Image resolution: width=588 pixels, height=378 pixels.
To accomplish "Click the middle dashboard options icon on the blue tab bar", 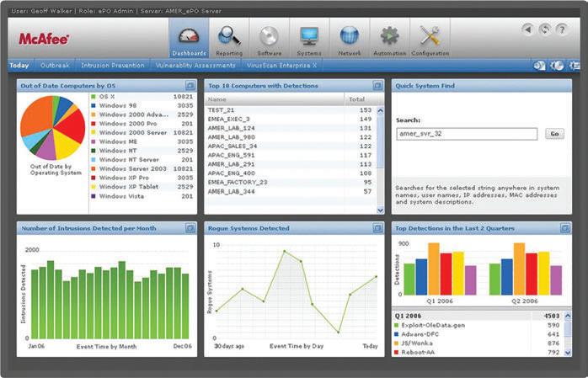I will (557, 66).
